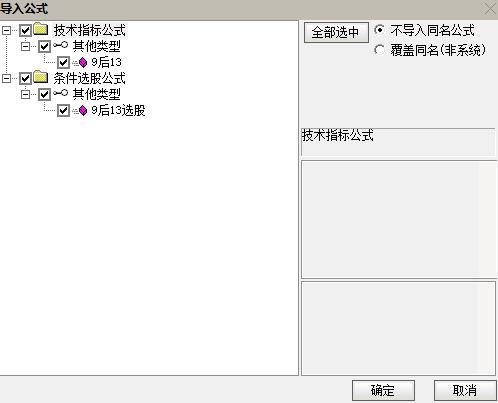Viewport: 498px width, 403px height.
Task: Select 不导入同名公式 radio option
Action: tap(379, 30)
